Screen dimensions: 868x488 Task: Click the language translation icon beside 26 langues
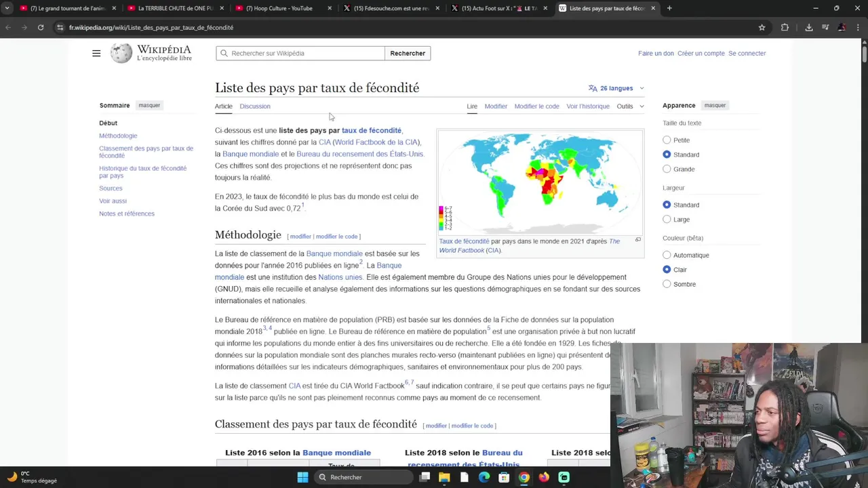[x=593, y=88]
